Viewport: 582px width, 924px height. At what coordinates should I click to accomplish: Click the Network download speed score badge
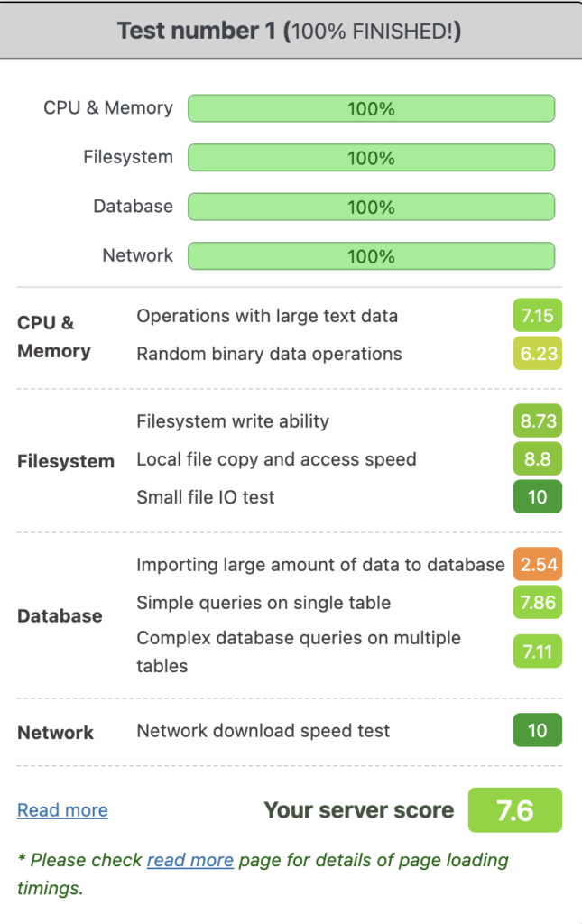click(x=537, y=730)
